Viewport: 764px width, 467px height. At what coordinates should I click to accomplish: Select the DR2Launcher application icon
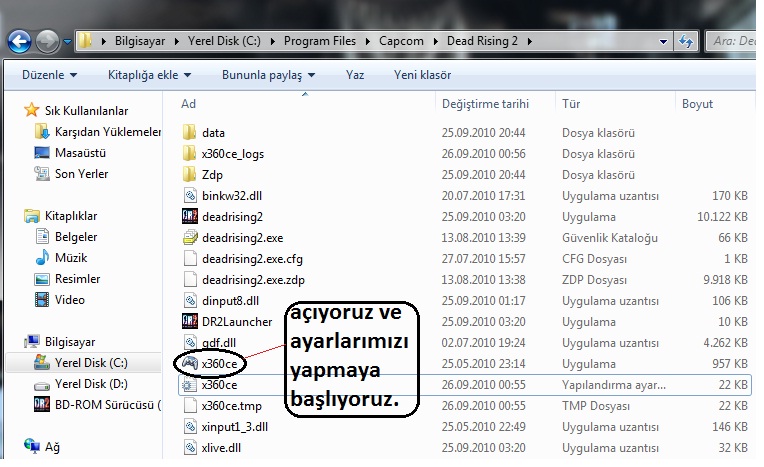190,321
